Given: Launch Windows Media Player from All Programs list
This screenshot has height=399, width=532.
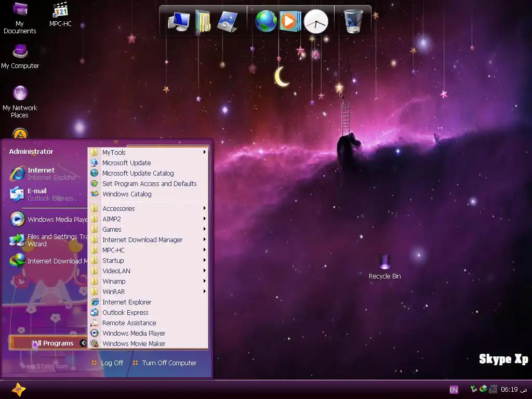Looking at the screenshot, I should point(148,333).
